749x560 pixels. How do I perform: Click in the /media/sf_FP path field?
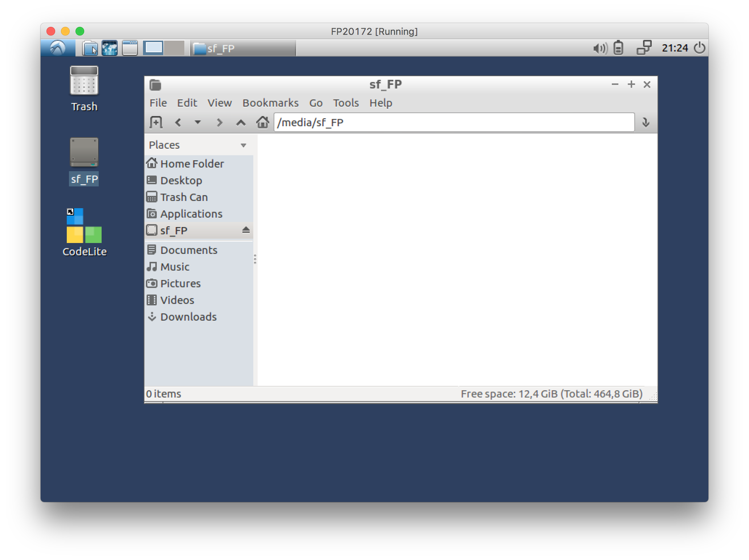coord(454,122)
